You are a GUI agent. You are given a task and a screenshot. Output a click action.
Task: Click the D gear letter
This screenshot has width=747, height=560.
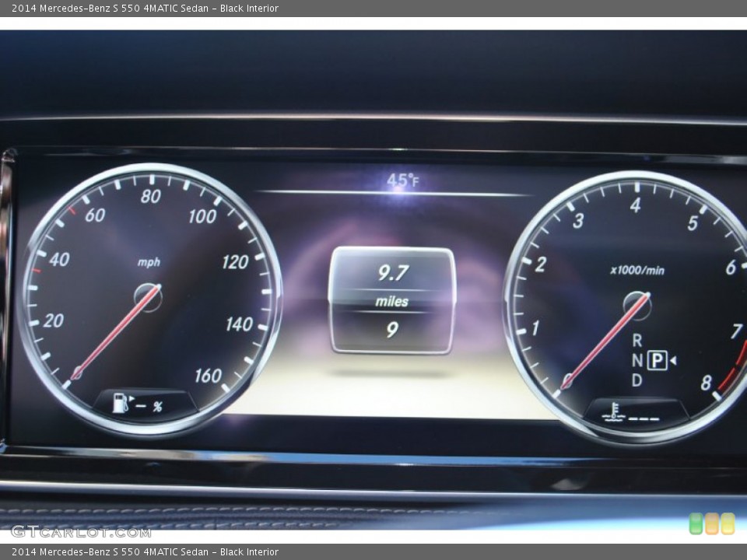[x=637, y=380]
